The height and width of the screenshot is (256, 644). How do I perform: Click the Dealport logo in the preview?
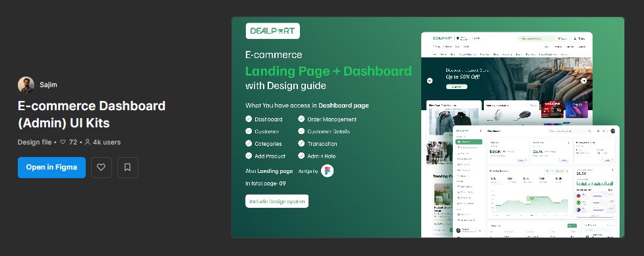coord(273,31)
